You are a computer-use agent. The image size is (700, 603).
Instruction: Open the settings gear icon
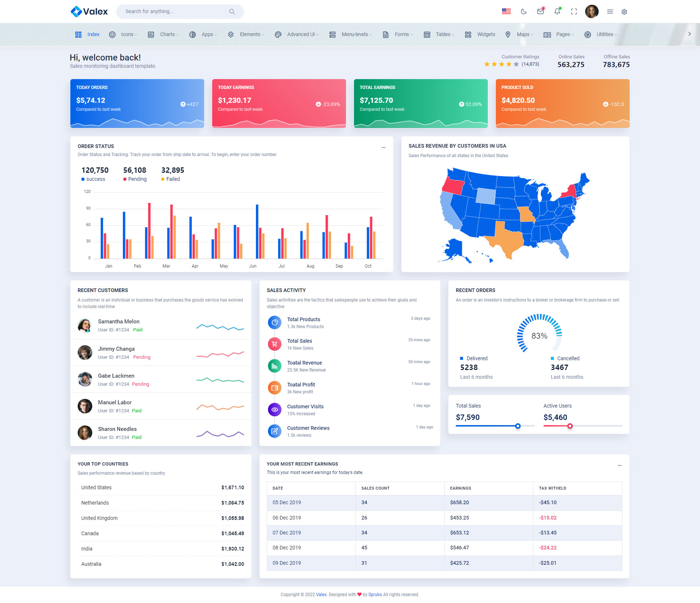(624, 12)
